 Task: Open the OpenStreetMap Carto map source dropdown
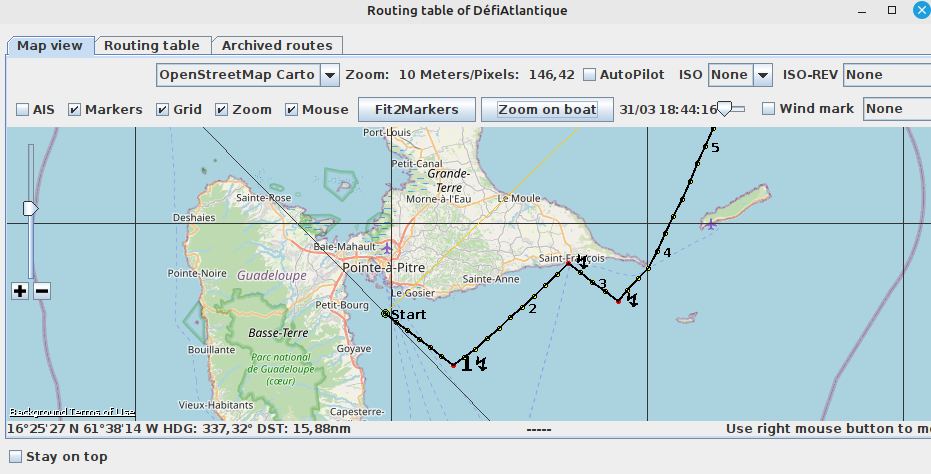[x=331, y=75]
